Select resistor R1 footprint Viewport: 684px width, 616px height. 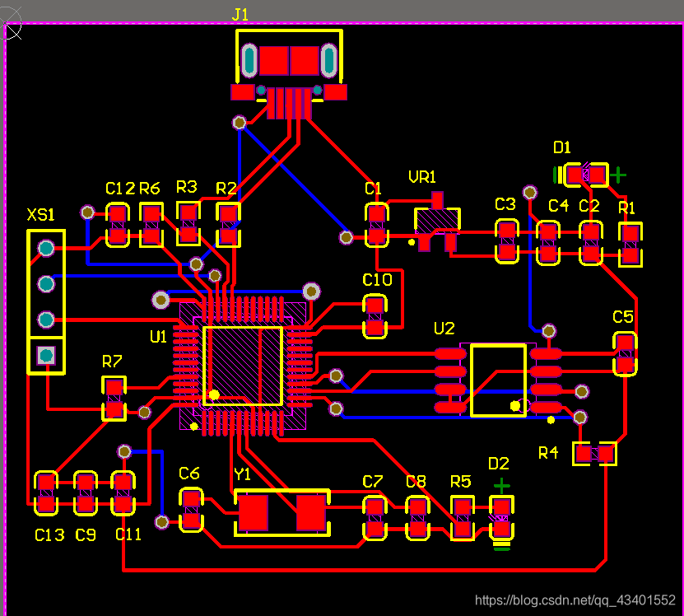click(x=630, y=245)
